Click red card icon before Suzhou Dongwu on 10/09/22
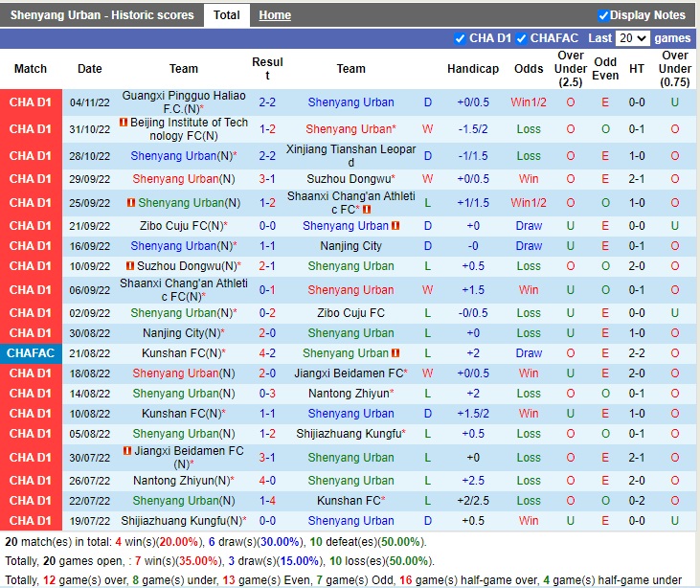 [x=130, y=266]
